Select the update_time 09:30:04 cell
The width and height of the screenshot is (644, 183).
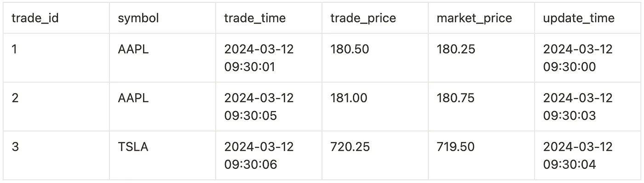coord(587,155)
